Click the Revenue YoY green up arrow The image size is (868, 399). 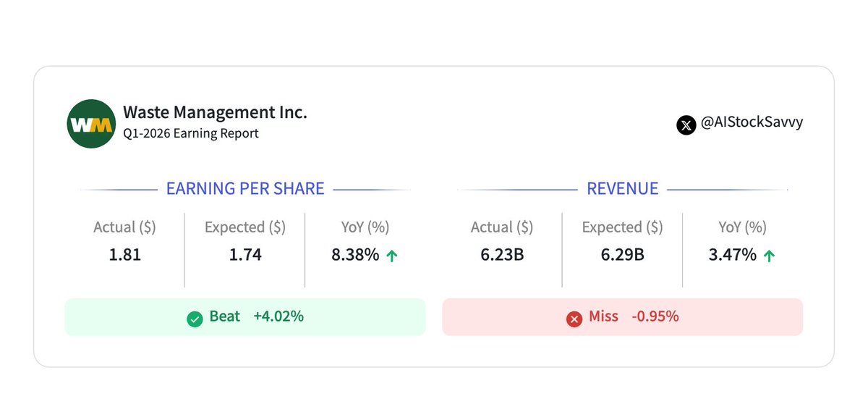point(769,256)
